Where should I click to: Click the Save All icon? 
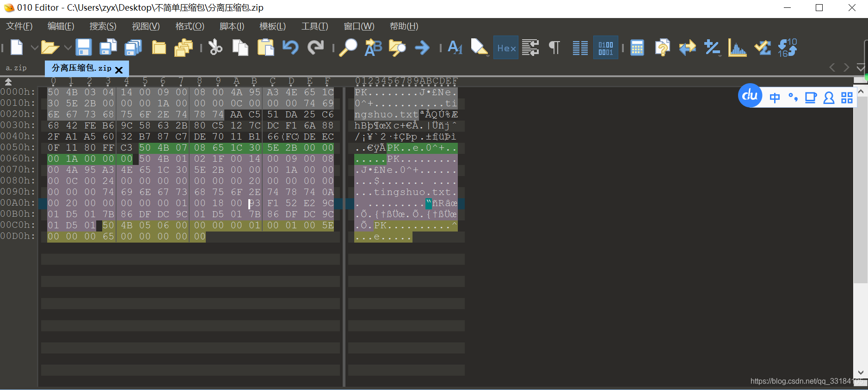134,48
